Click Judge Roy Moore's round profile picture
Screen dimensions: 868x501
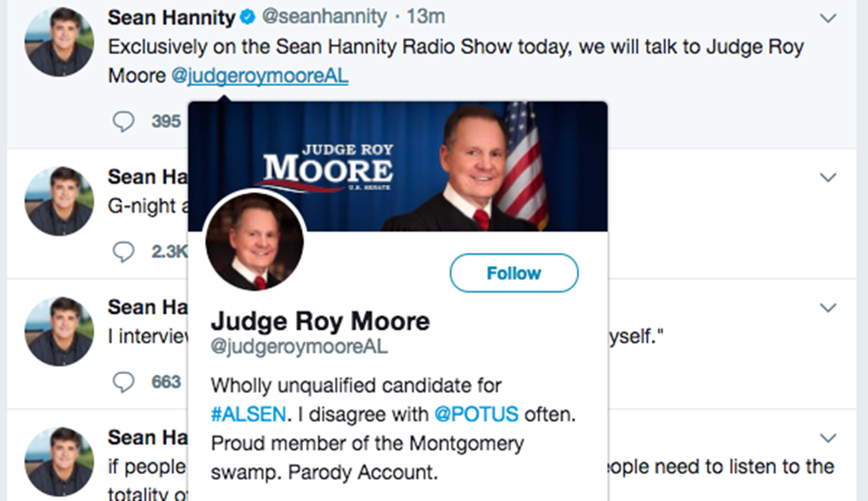pyautogui.click(x=254, y=241)
